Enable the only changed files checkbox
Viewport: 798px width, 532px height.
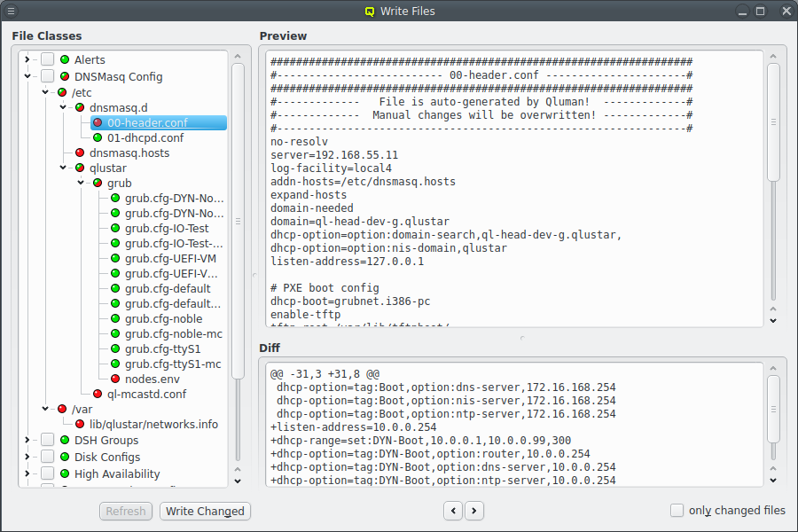[x=677, y=510]
